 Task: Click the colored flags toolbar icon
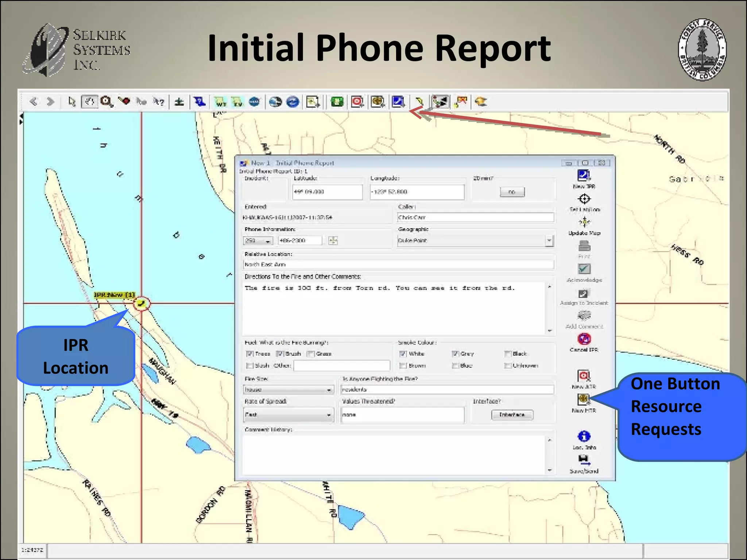click(x=461, y=102)
